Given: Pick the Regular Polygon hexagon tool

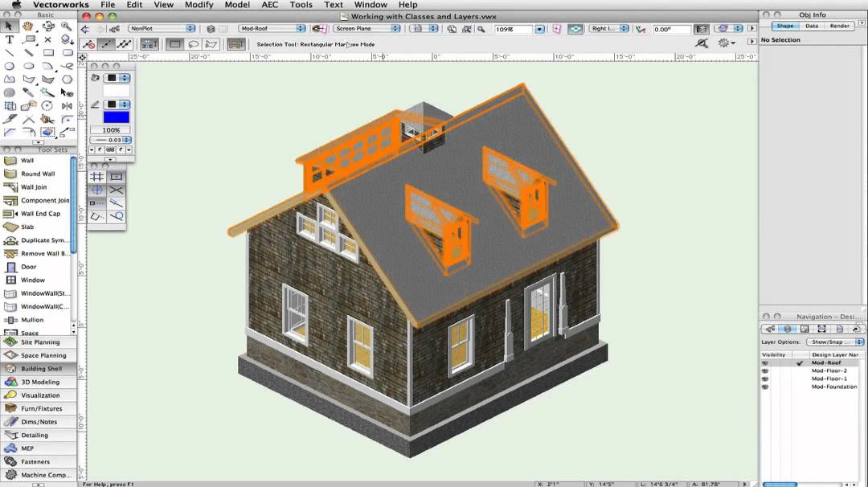Looking at the screenshot, I should 67,79.
